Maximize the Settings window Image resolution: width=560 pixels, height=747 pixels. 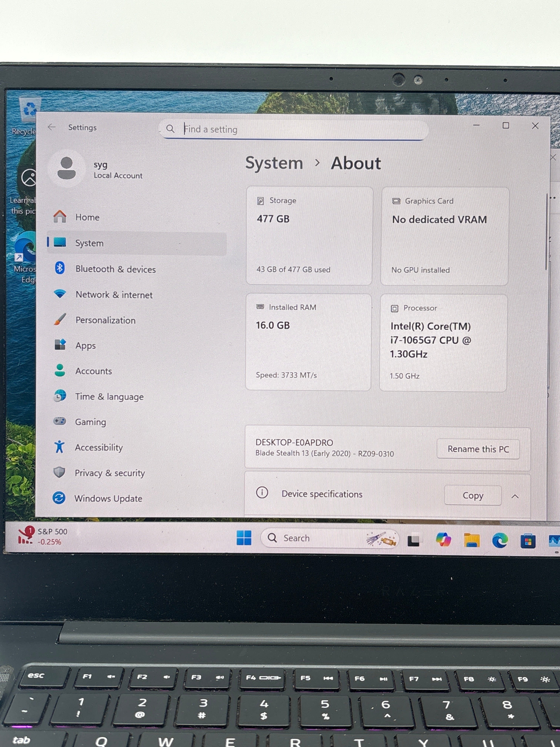coord(506,126)
